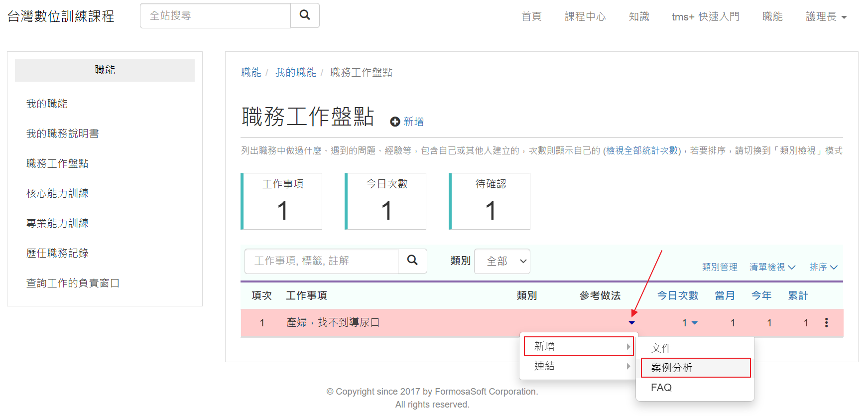Viewport: 868px width, 418px height.
Task: Click the 職能 sidebar header
Action: (x=105, y=70)
